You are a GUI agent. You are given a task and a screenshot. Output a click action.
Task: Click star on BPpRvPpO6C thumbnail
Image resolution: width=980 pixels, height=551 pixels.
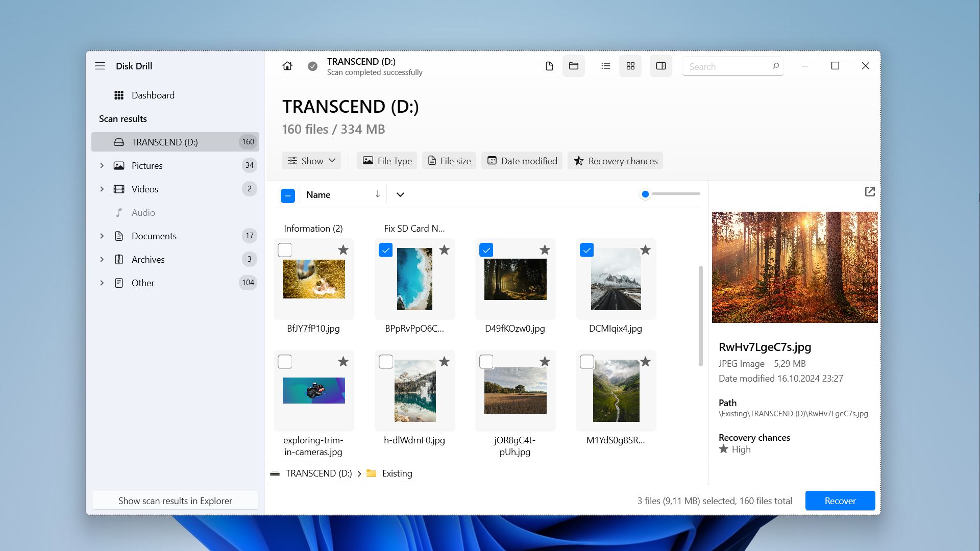(x=444, y=249)
